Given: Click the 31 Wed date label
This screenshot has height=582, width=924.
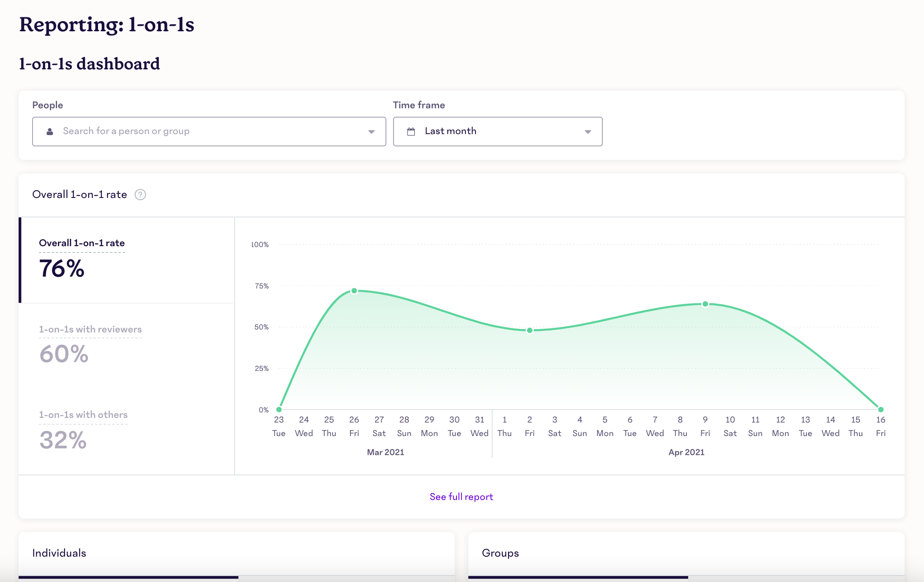Looking at the screenshot, I should click(479, 426).
